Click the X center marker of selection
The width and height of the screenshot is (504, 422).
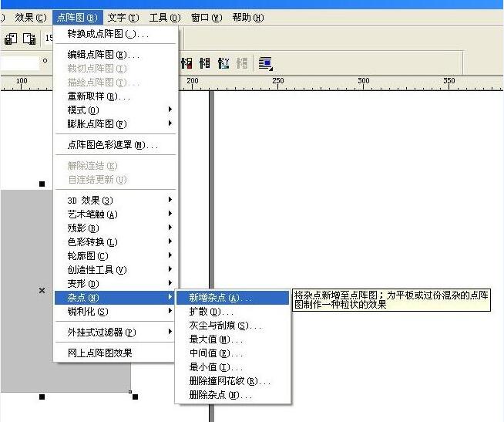coord(42,290)
